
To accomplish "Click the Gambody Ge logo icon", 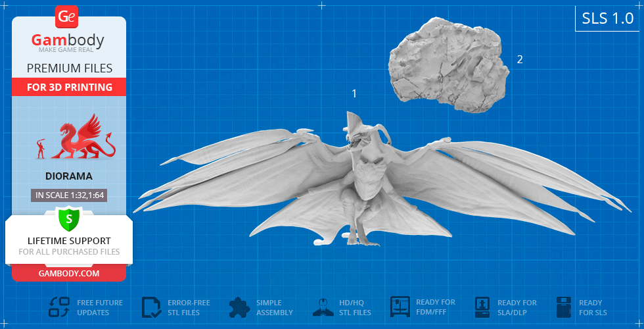I will click(68, 16).
